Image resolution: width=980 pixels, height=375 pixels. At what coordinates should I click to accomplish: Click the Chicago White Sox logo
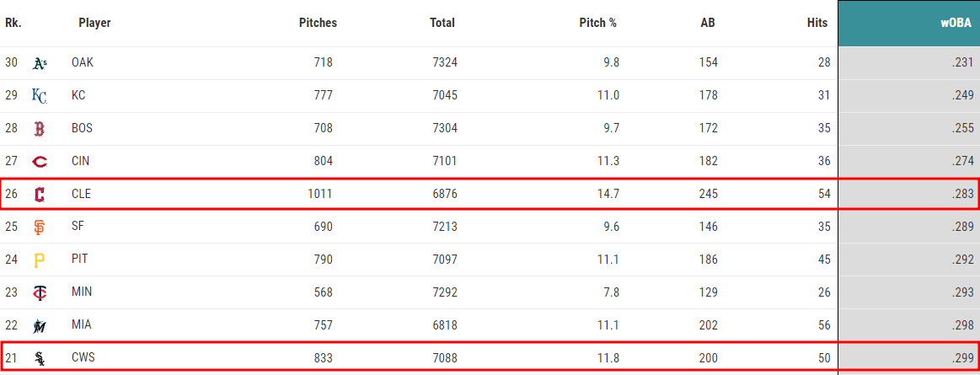click(40, 358)
